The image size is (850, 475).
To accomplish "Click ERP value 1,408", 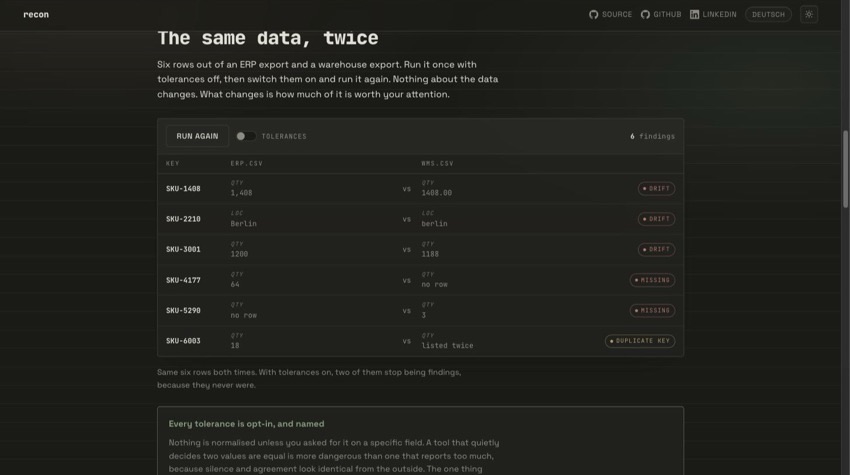I will tap(241, 193).
